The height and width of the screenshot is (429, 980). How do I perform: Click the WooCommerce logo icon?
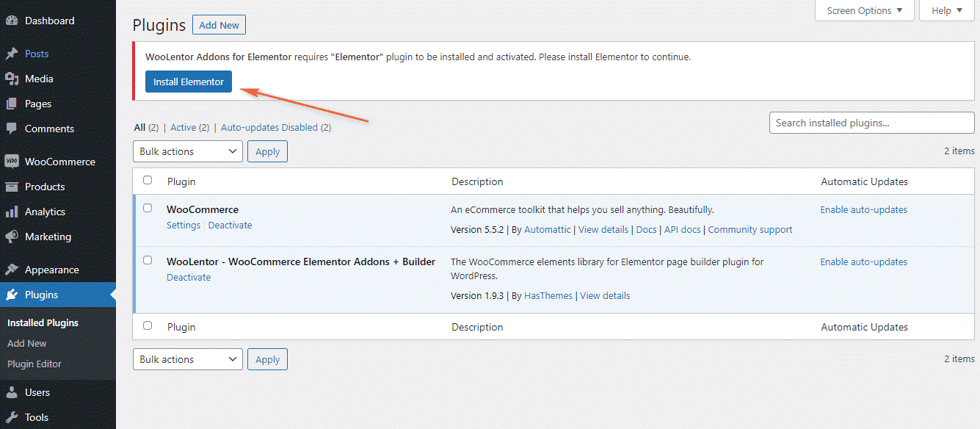pos(12,162)
